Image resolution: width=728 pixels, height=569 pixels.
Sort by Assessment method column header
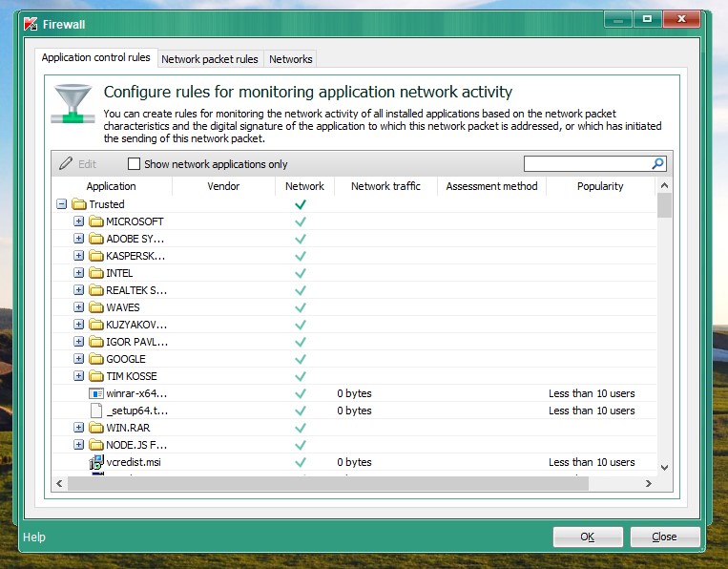click(x=491, y=186)
